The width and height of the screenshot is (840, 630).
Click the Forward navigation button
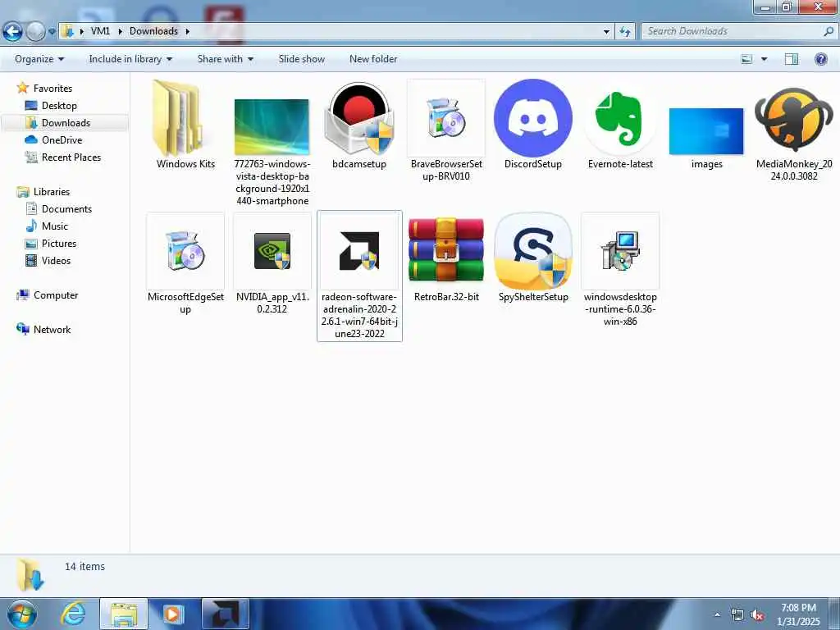[x=36, y=32]
